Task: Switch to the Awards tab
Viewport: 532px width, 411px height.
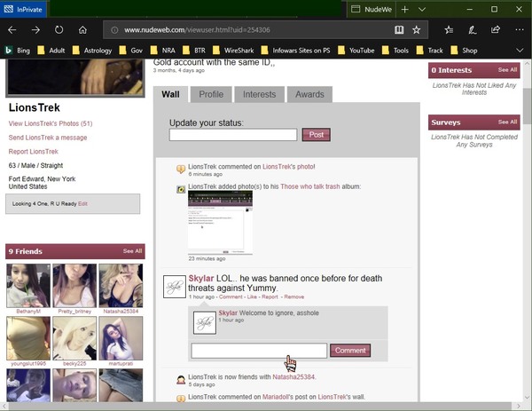Action: (309, 94)
